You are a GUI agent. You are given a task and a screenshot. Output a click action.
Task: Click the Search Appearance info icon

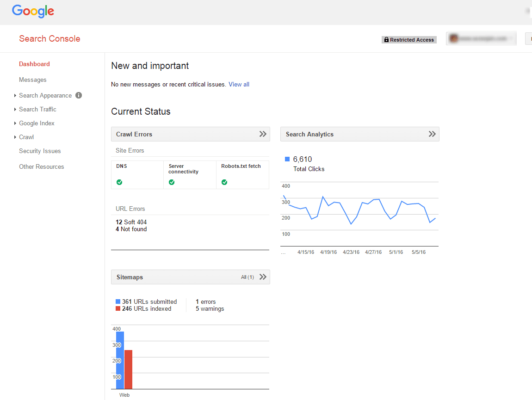(x=79, y=95)
